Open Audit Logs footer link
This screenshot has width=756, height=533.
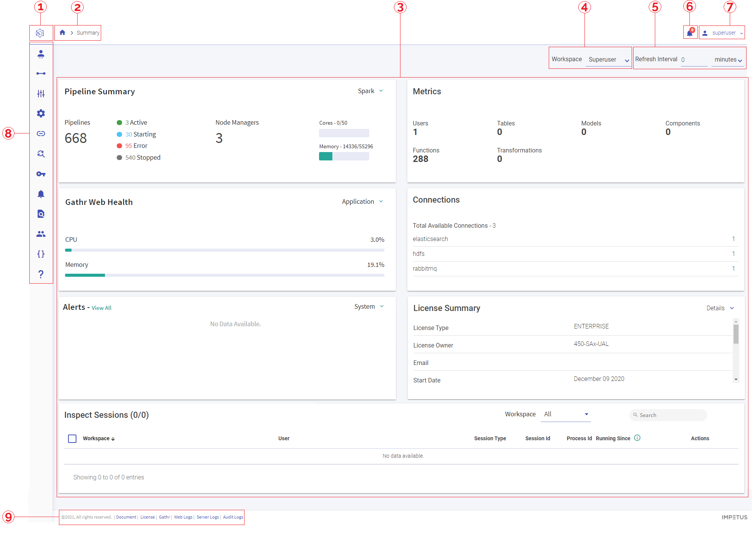[233, 517]
